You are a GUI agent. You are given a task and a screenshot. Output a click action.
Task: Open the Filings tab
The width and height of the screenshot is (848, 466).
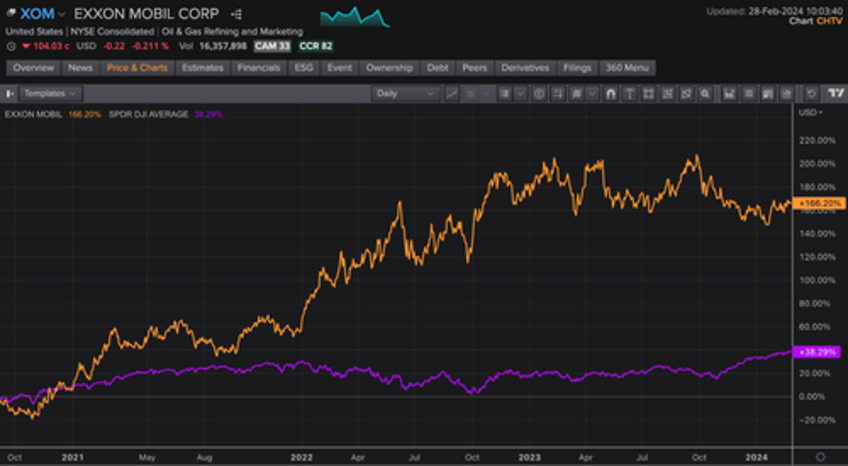(577, 68)
